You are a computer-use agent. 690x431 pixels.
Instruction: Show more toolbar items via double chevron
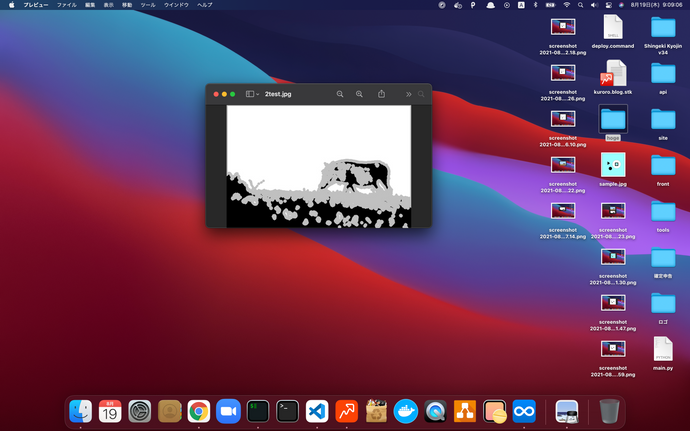(408, 94)
